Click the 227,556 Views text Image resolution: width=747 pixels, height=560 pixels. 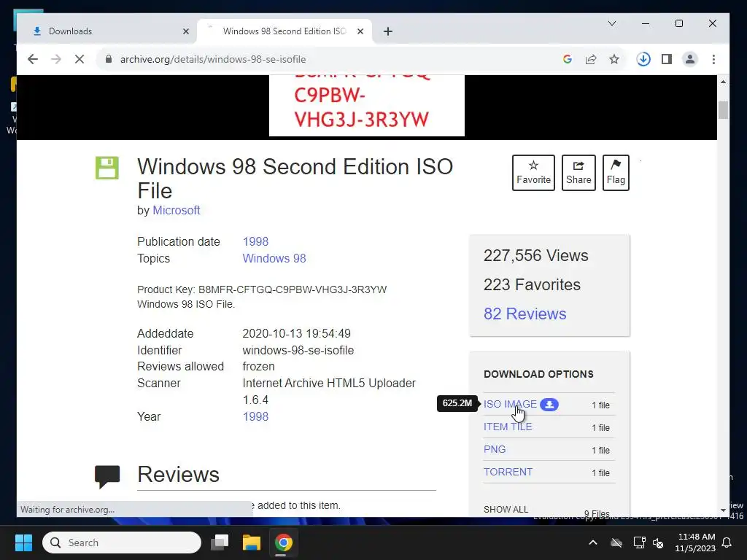pyautogui.click(x=536, y=256)
